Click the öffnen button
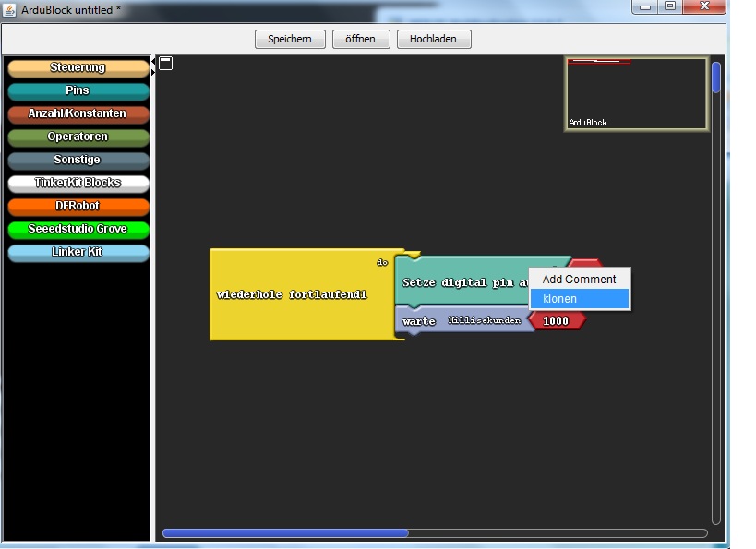This screenshot has height=549, width=756. (360, 39)
